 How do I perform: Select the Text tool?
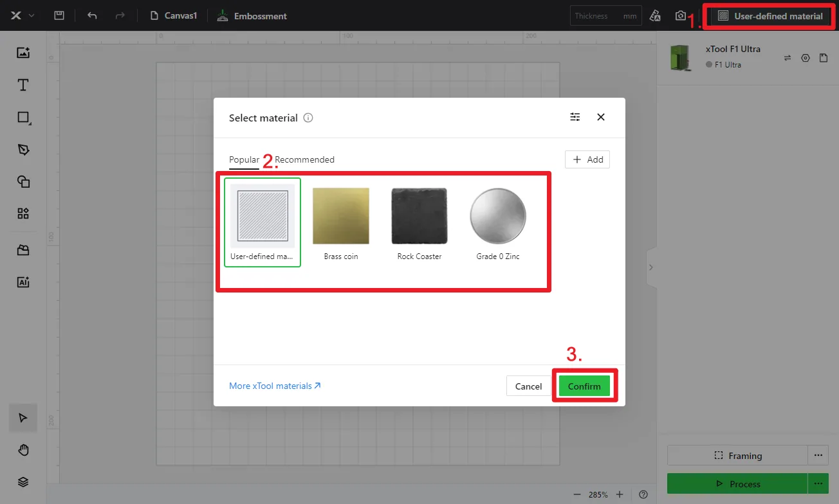click(x=23, y=85)
